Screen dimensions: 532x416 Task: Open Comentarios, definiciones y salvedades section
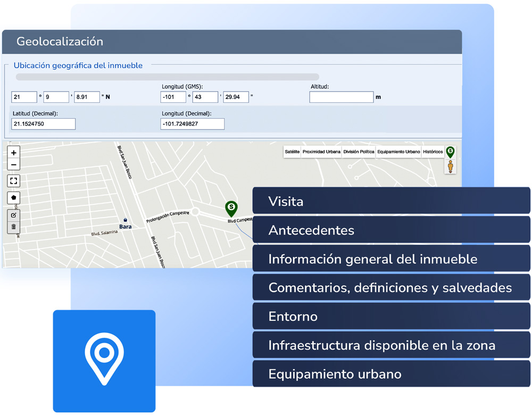(x=391, y=287)
